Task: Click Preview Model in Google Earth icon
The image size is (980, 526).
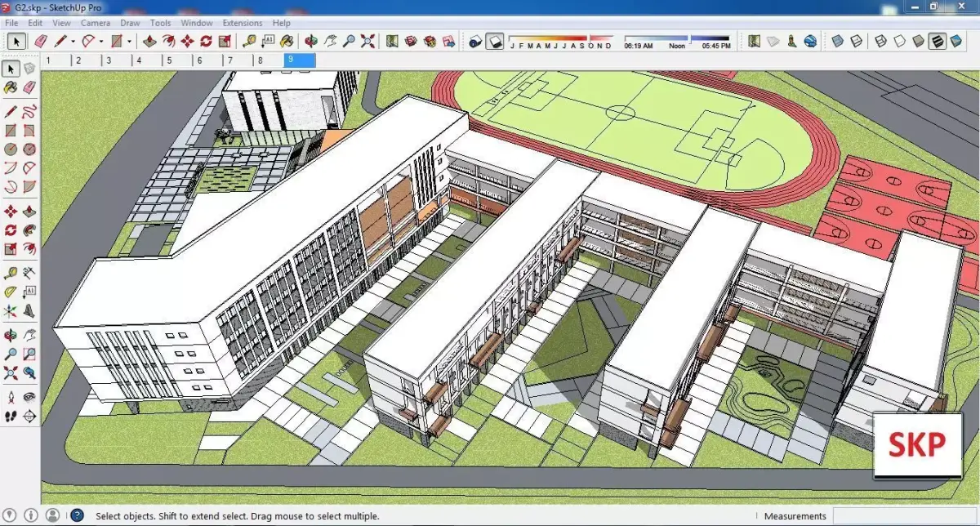Action: (810, 41)
